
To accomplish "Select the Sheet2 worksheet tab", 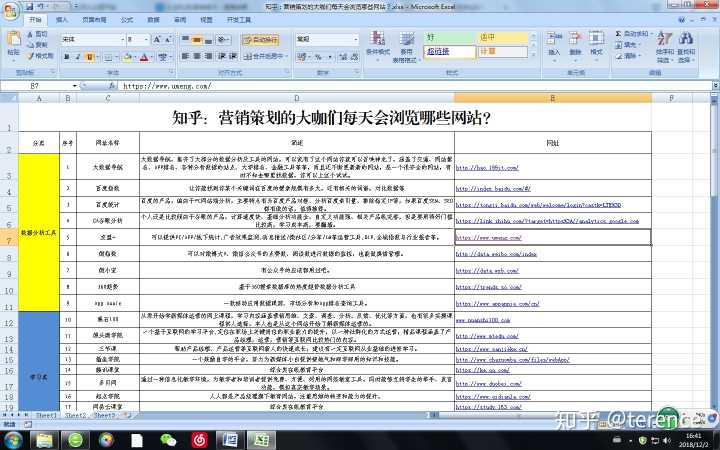I will click(77, 413).
